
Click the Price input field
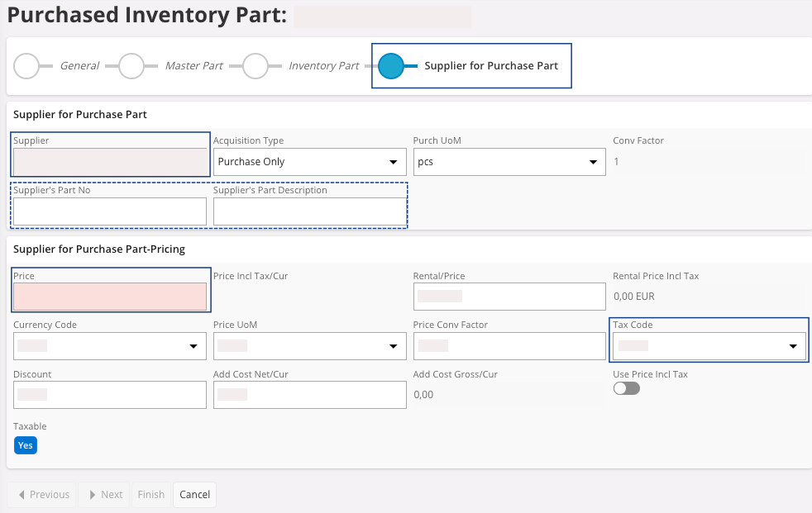tap(110, 297)
